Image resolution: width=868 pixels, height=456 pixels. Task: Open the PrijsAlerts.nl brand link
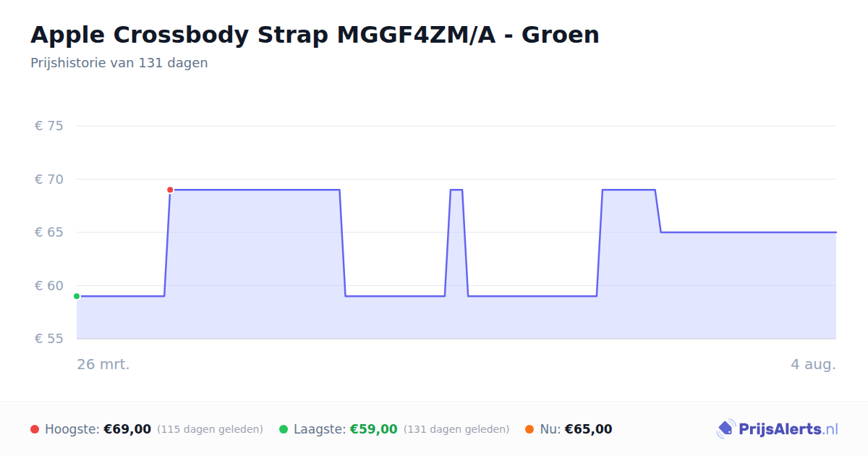778,429
